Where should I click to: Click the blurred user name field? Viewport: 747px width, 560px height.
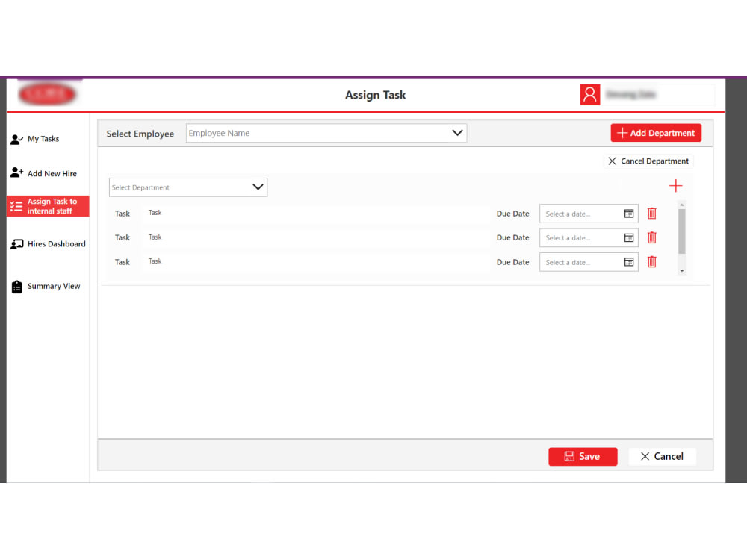[x=660, y=94]
